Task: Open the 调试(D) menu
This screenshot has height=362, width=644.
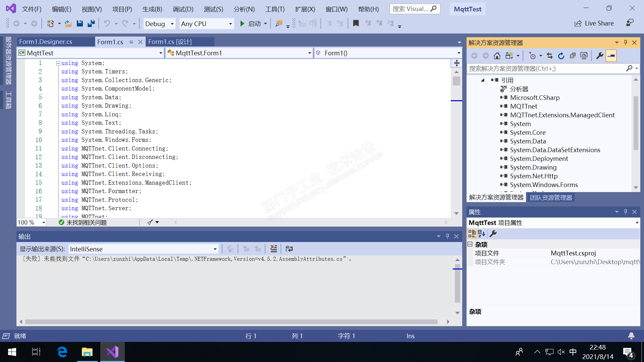Action: (183, 9)
